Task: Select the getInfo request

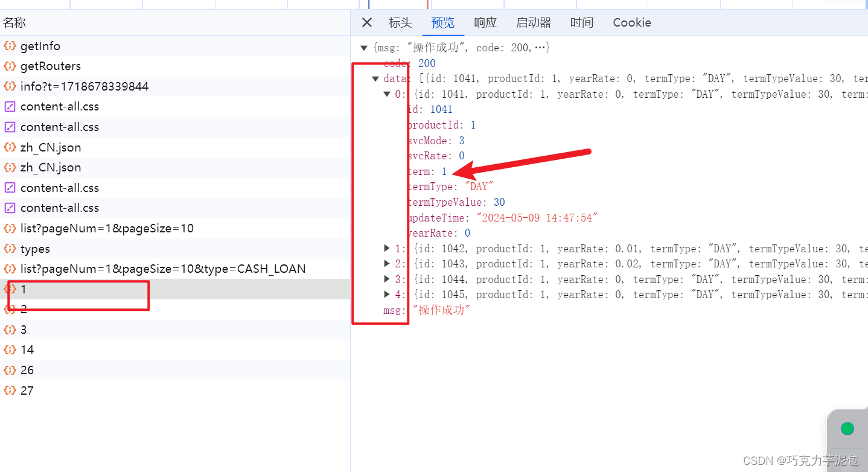Action: [175, 46]
